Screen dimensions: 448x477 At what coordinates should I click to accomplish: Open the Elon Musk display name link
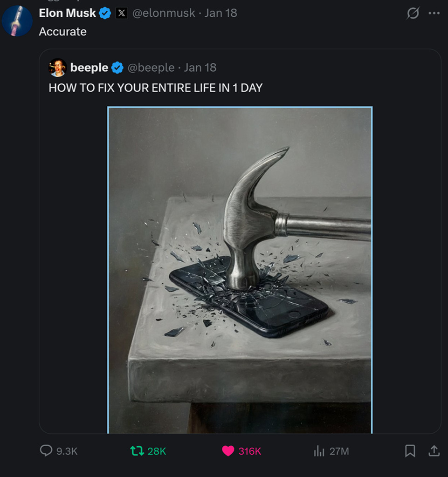point(67,14)
